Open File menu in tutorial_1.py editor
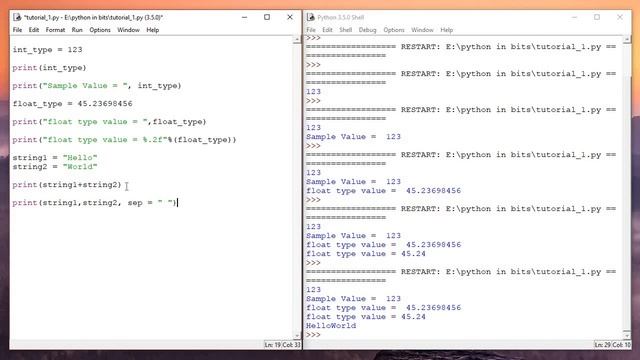 click(x=18, y=30)
